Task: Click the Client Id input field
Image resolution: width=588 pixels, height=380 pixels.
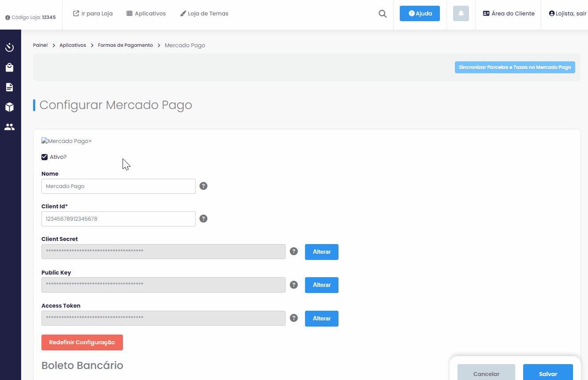Action: [119, 219]
